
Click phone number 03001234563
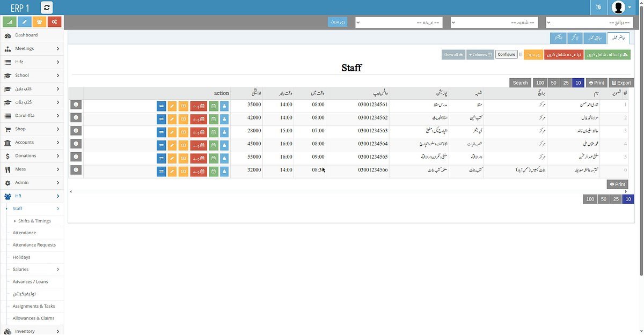(372, 130)
